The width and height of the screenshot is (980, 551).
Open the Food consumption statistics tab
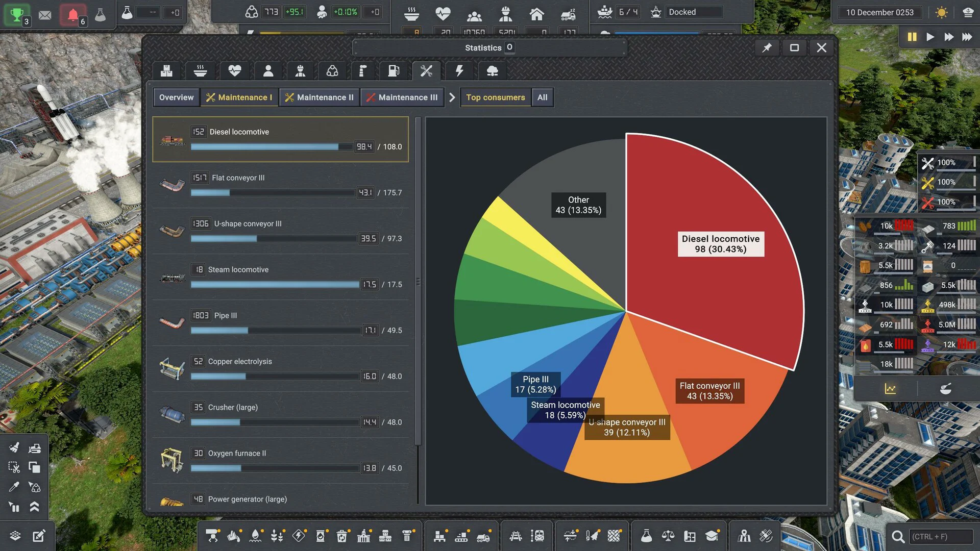(201, 71)
